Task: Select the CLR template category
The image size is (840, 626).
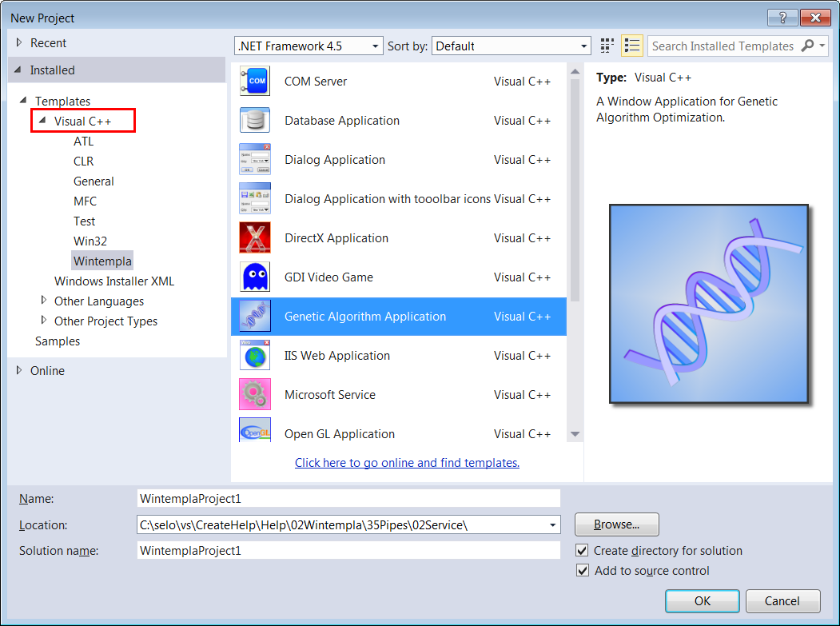Action: (84, 161)
